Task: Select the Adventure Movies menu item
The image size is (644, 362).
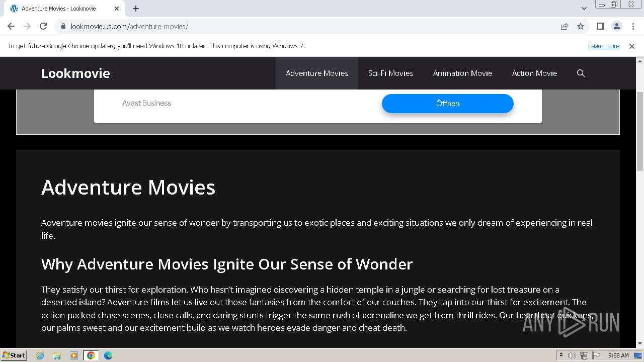Action: coord(317,73)
